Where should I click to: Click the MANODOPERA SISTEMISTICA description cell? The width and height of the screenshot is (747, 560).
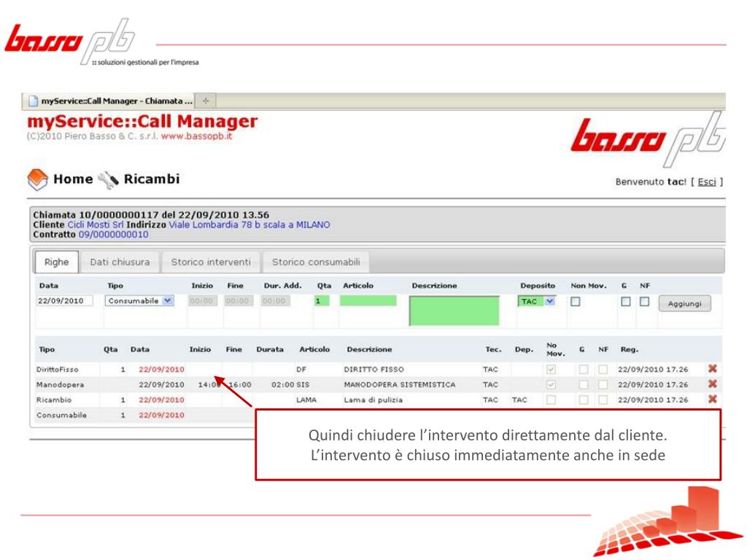pos(400,385)
